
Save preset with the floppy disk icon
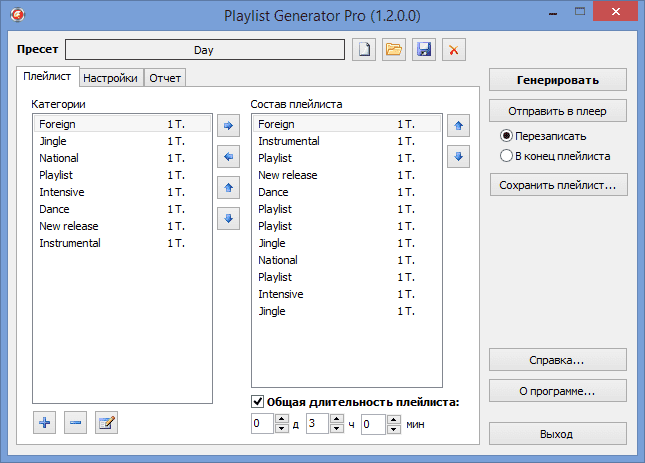(424, 49)
